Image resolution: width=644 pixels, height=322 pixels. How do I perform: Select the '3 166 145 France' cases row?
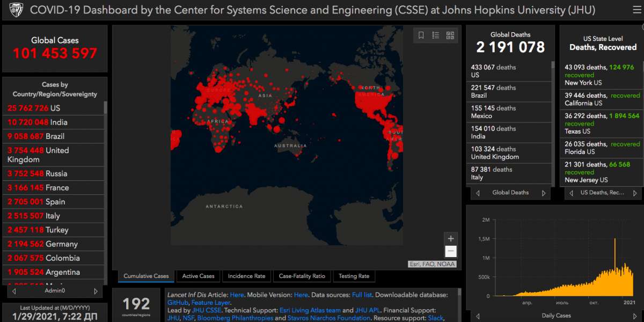pos(53,187)
